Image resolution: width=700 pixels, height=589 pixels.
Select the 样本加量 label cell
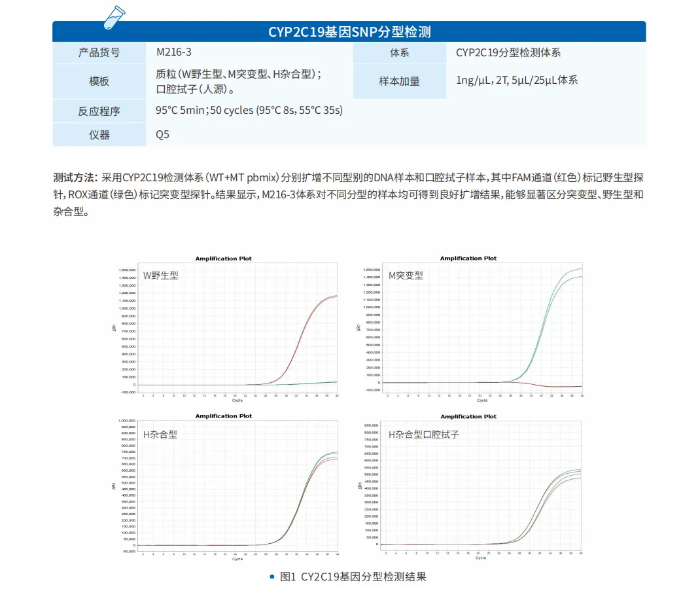point(399,81)
